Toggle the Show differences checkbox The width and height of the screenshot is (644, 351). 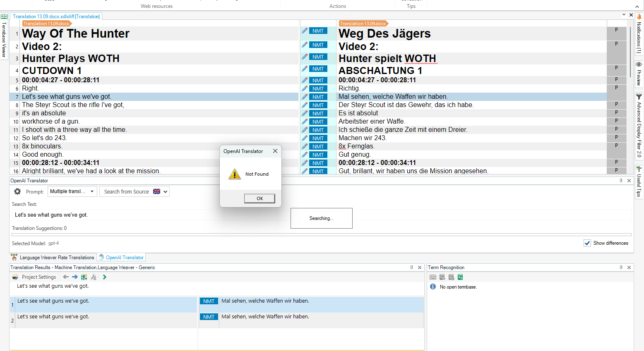coord(587,243)
